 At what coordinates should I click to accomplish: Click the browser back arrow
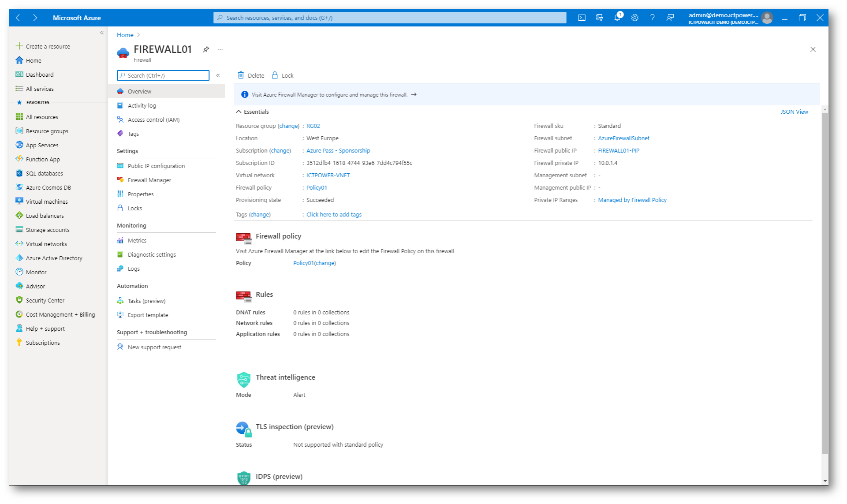[x=18, y=18]
